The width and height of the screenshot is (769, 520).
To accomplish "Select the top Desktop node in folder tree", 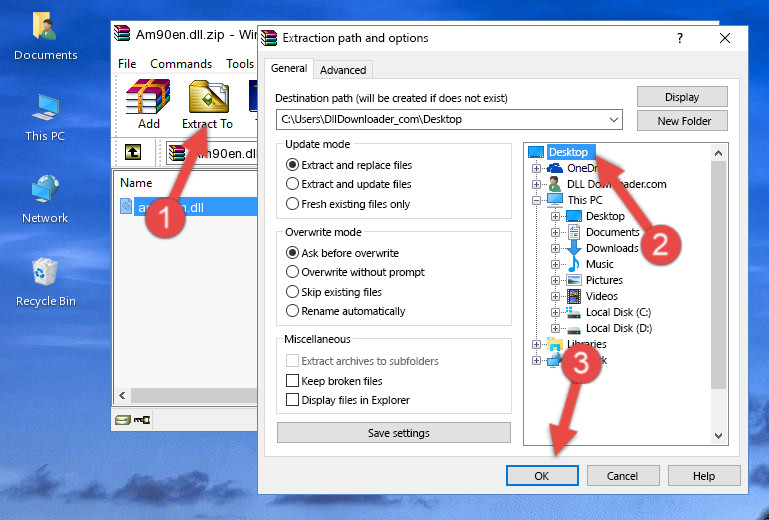I will 568,152.
